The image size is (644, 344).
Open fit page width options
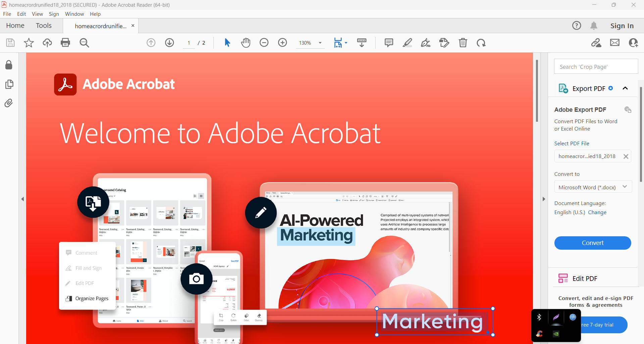(340, 43)
